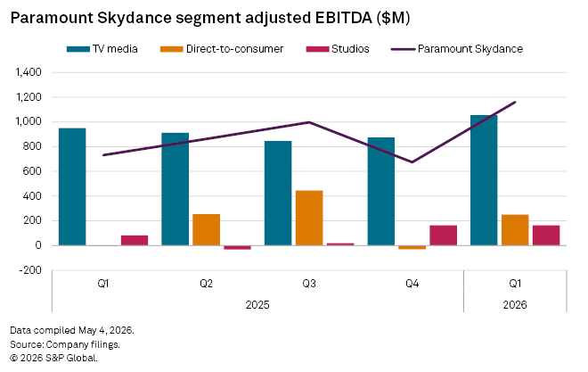
Task: Click the negative Q4 2025 Direct-to-consumer bar
Action: pos(412,247)
